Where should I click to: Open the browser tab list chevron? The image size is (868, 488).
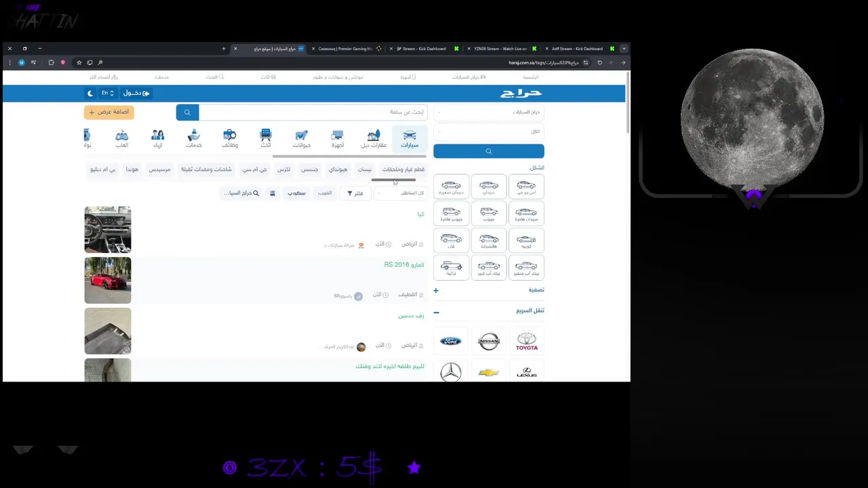tap(624, 49)
